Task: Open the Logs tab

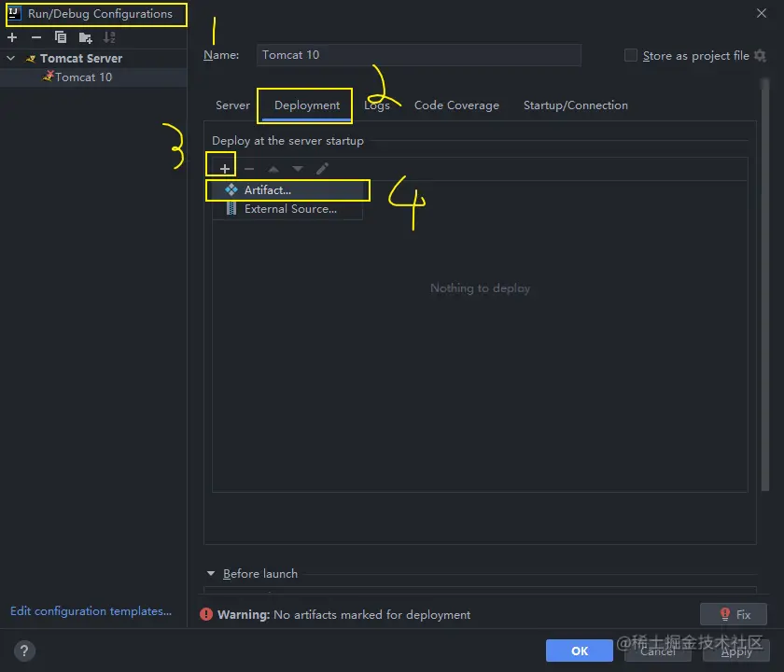Action: tap(377, 105)
